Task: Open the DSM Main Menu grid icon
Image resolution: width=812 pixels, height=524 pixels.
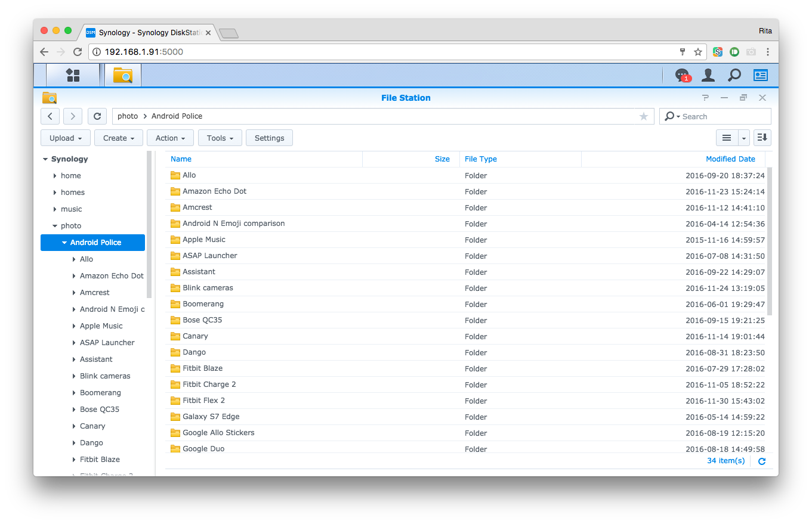Action: [73, 75]
